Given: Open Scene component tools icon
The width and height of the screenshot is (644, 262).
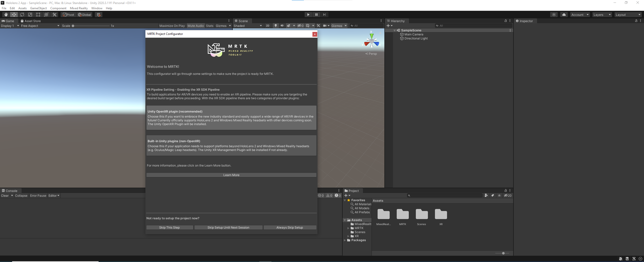Looking at the screenshot, I should [x=318, y=26].
